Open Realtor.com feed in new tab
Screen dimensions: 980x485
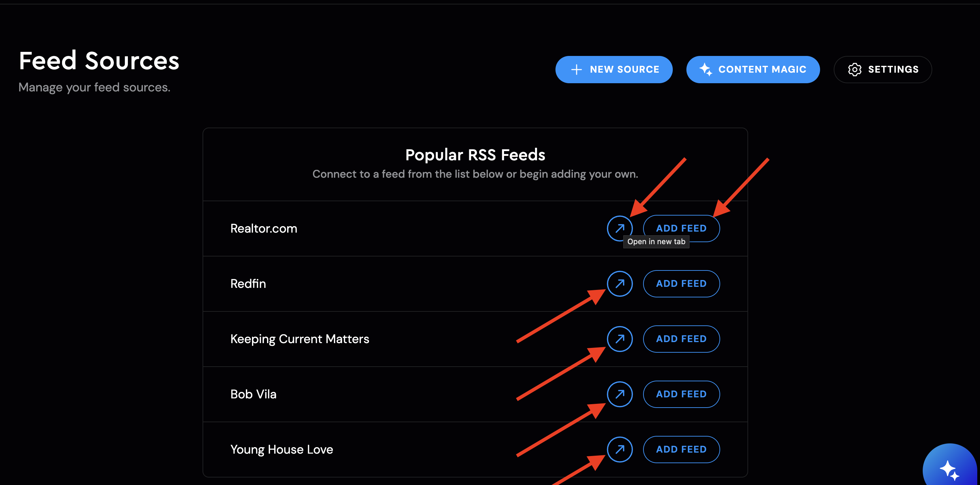(620, 228)
